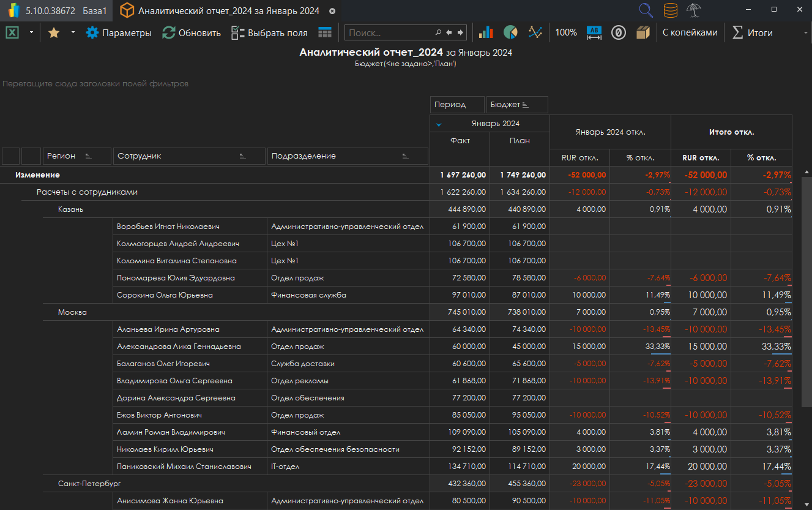812x510 pixels.
Task: Open the database icon in title bar
Action: click(671, 10)
